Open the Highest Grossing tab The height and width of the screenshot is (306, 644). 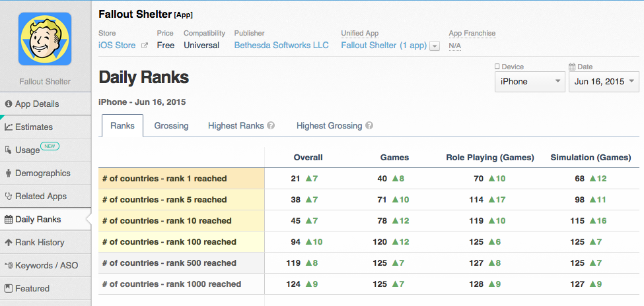[x=330, y=125]
